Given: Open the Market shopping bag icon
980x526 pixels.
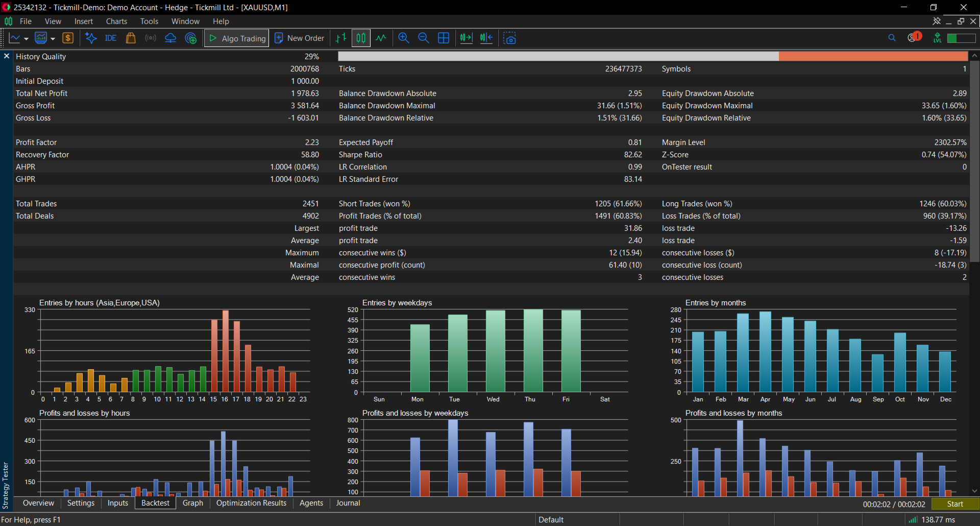Looking at the screenshot, I should 131,38.
